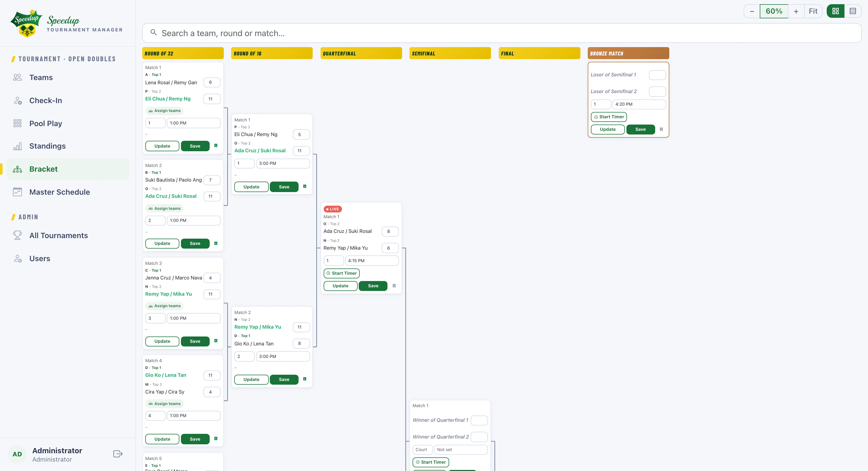Edit Ada Cruz / Suki Rosal quarterfinal score

[x=390, y=231]
